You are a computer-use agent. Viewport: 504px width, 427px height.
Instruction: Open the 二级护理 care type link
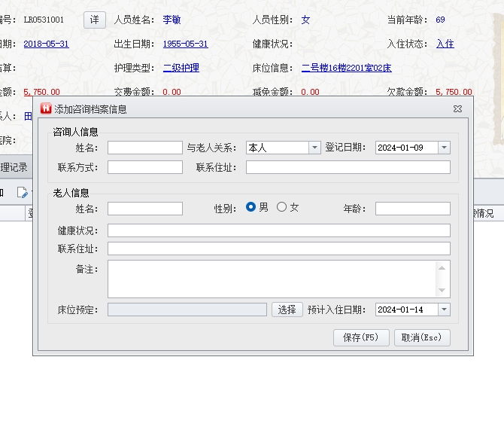181,68
